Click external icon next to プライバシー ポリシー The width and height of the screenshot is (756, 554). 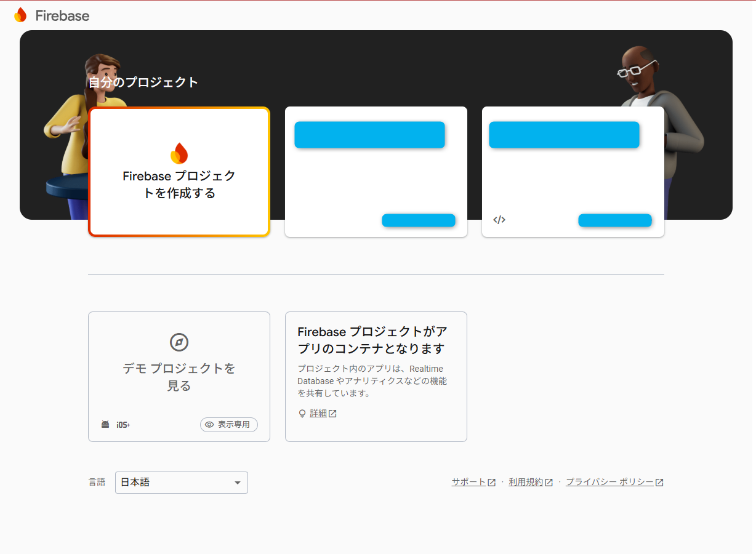tap(659, 483)
